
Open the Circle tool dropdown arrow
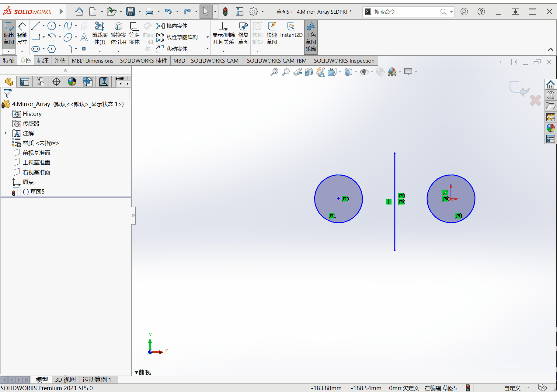pyautogui.click(x=60, y=26)
